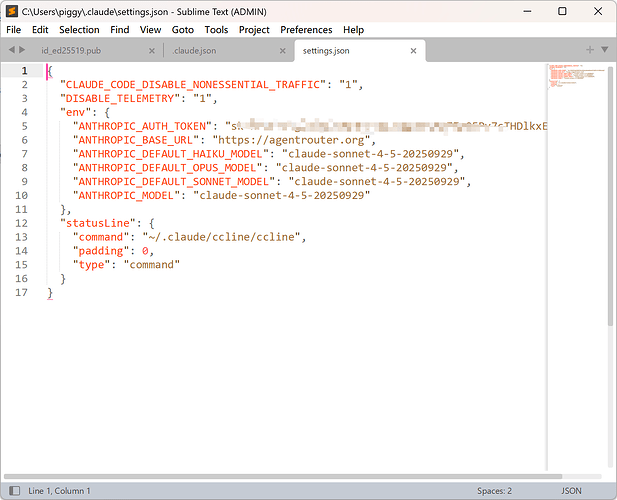Viewport: 617px width, 500px height.
Task: Click the ANTHROPIC_BASE_URL key
Action: 136,140
